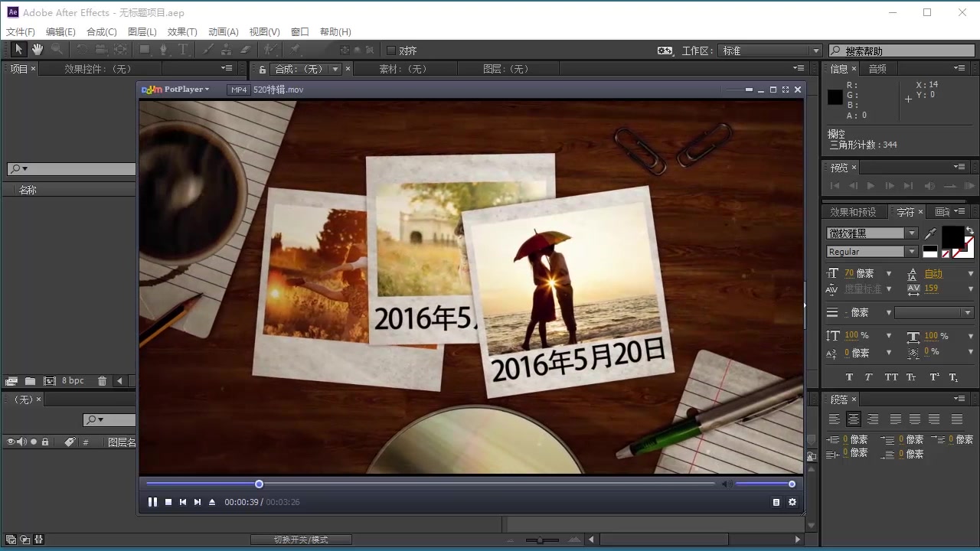Apply Faux Italic text style
Image resolution: width=980 pixels, height=551 pixels.
point(868,377)
